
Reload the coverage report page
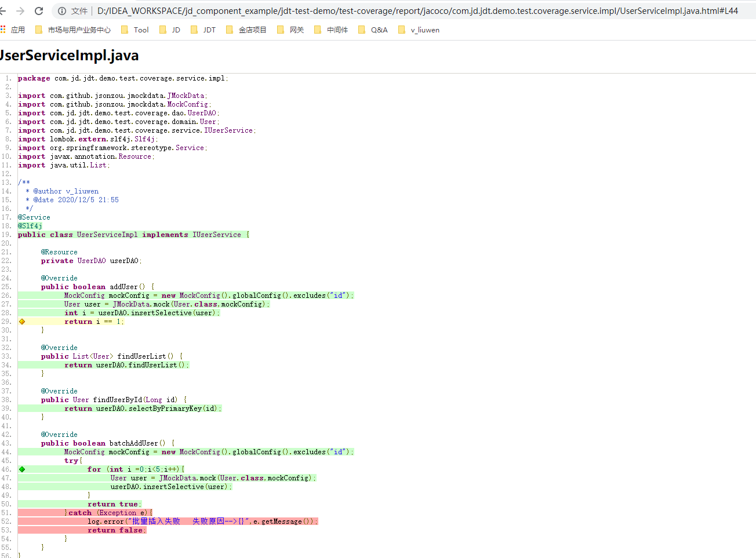tap(39, 10)
